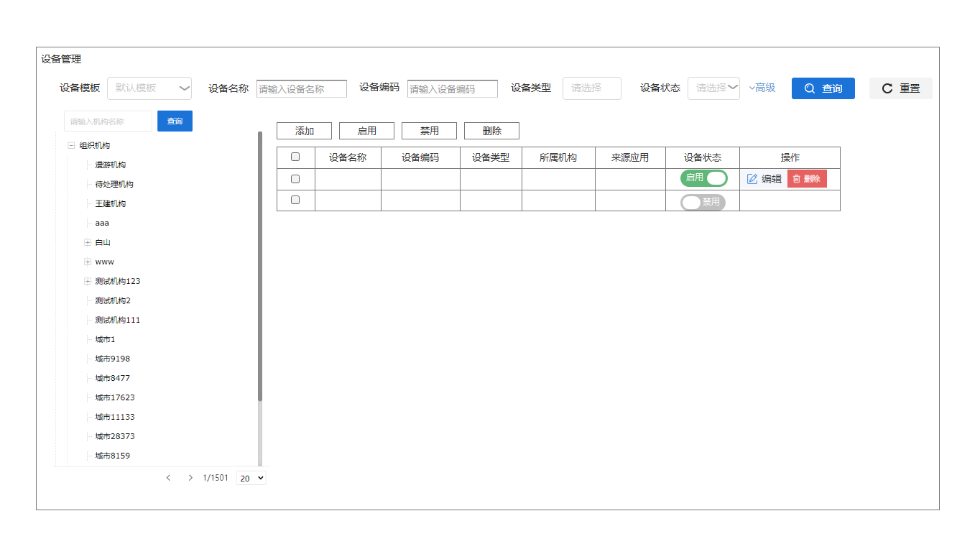Select 漫游机构 in the tree

tap(111, 165)
